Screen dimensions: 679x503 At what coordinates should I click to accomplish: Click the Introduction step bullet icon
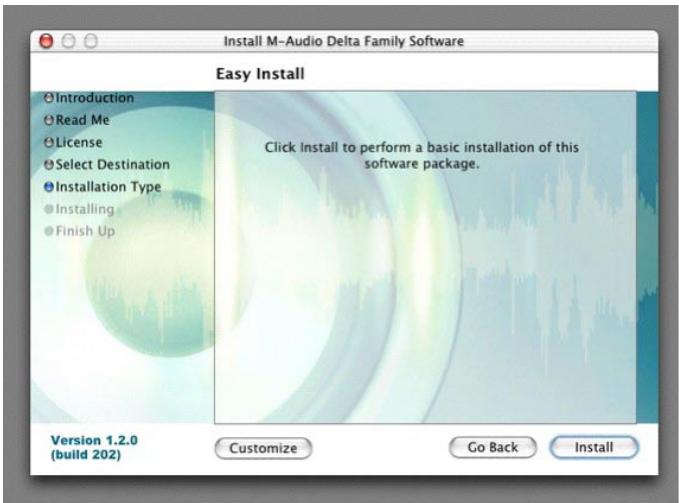click(x=49, y=98)
